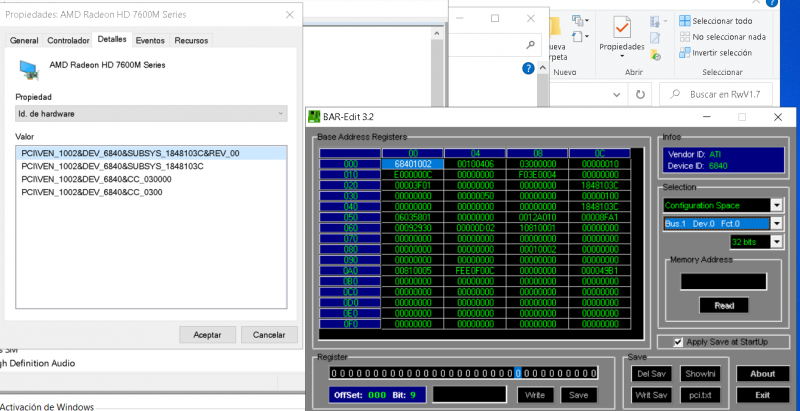This screenshot has height=411, width=800.
Task: Click the Seleccionar todo icon
Action: [x=683, y=21]
